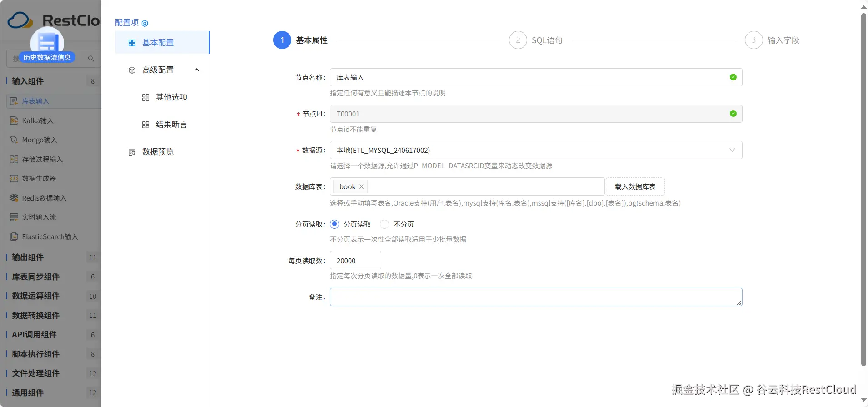The width and height of the screenshot is (868, 407).
Task: Click the 配置项 header label
Action: [127, 23]
